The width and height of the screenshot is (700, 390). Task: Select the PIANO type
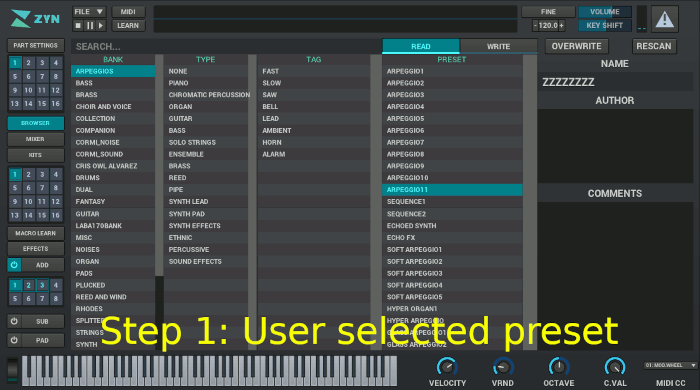[206, 83]
